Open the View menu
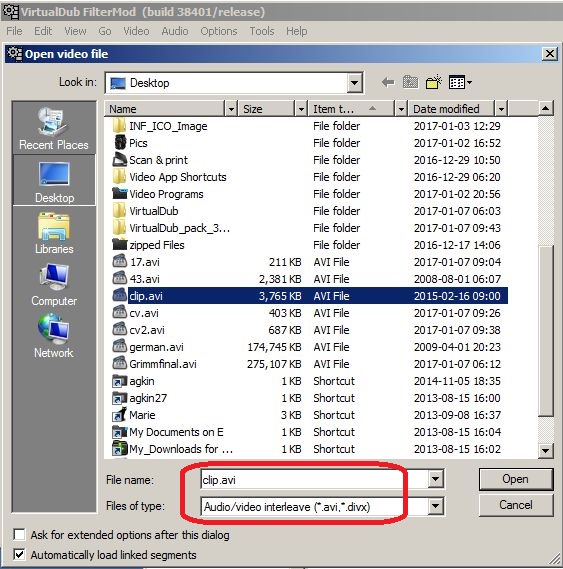563x569 pixels. point(75,31)
